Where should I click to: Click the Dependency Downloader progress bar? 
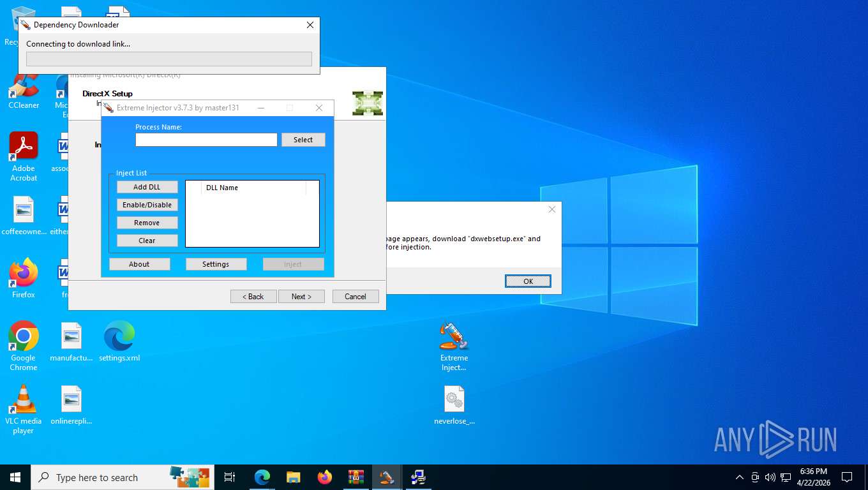pyautogui.click(x=169, y=59)
